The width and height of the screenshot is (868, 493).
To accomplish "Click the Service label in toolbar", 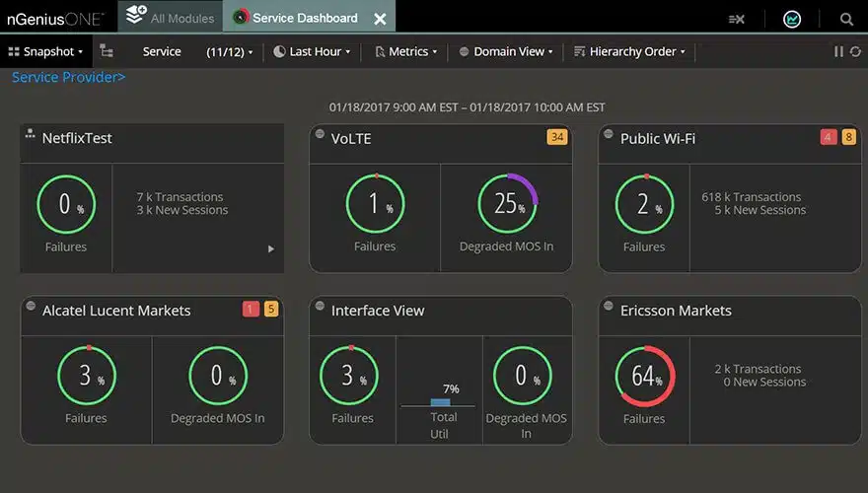I will tap(162, 51).
